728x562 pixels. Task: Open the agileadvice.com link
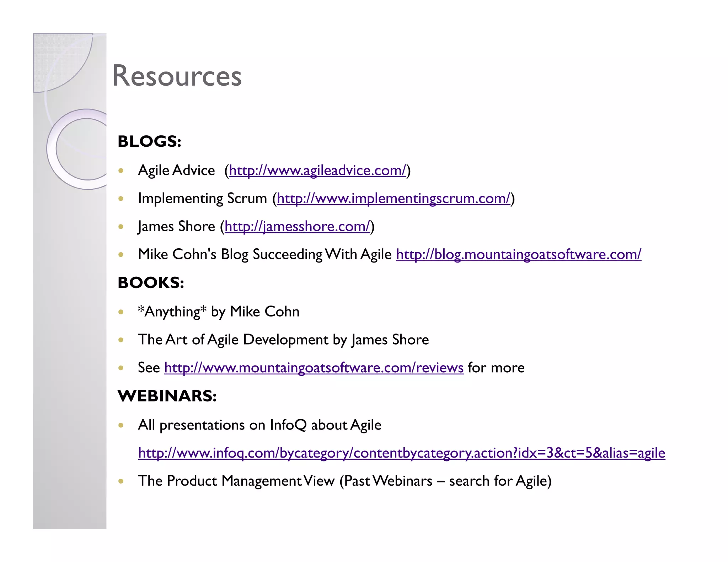(x=317, y=171)
